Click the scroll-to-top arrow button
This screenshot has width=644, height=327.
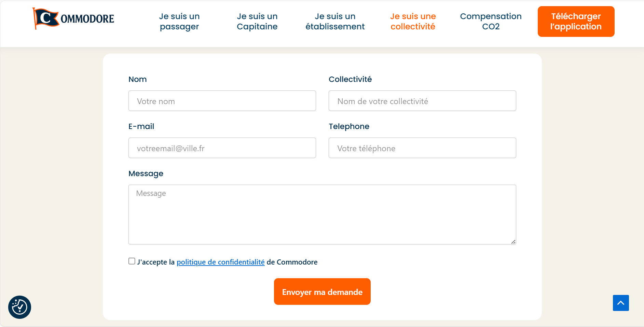[x=620, y=303]
